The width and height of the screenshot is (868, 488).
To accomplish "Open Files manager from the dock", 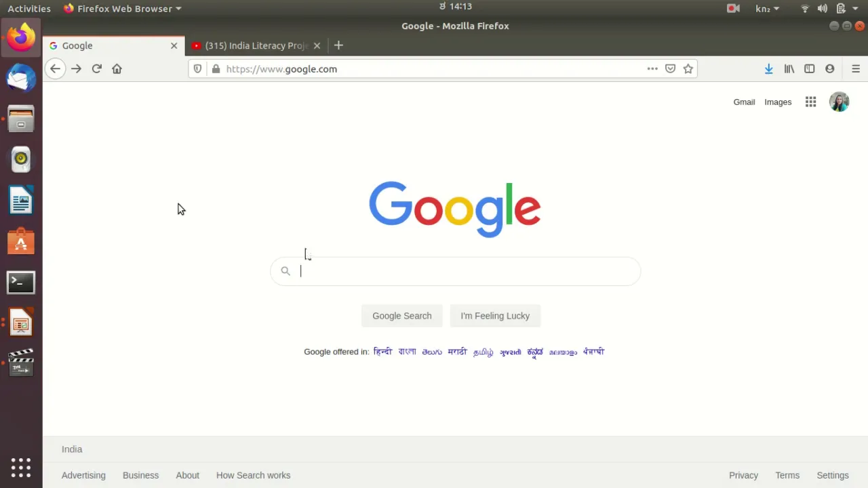I will (x=21, y=119).
